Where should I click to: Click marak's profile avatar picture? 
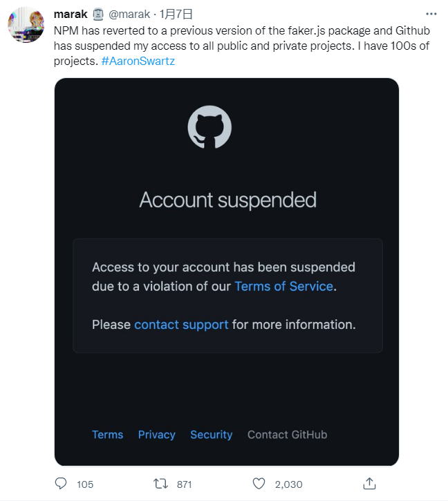click(26, 25)
